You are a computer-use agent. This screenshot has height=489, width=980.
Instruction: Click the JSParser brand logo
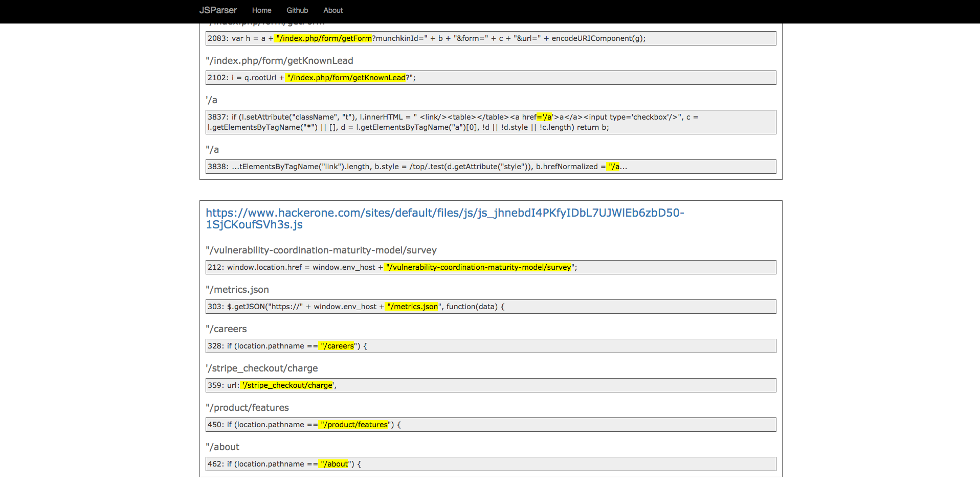coord(218,10)
